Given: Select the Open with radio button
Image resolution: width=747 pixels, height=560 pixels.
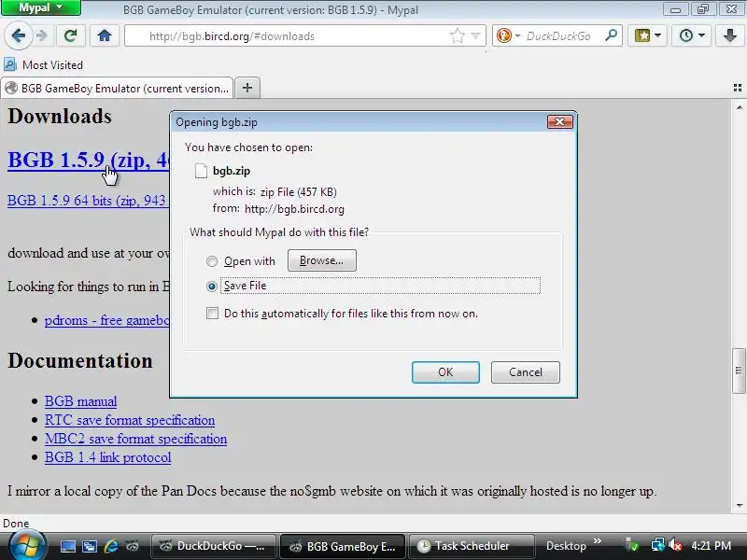Looking at the screenshot, I should [212, 261].
